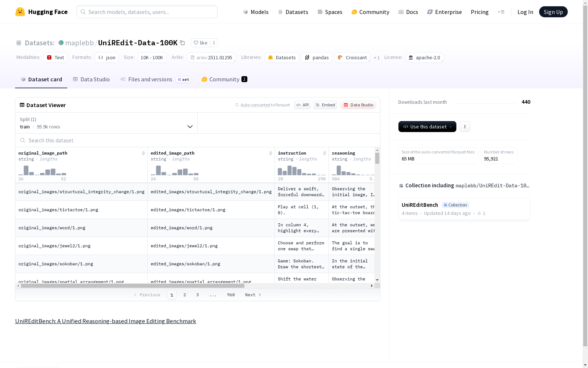Viewport: 588px width, 368px height.
Task: Click the table horizontal scrollbar
Action: tap(133, 286)
